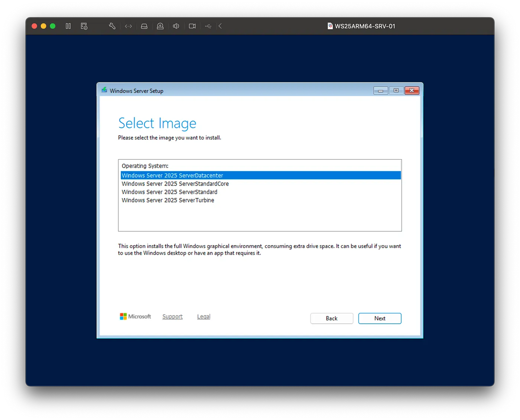
Task: Select Windows Server 2025 ServerStandardCore
Action: tap(175, 184)
